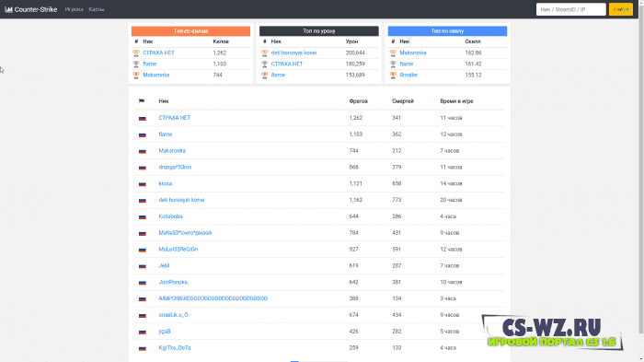Click gold trophy next to deti horonyat konei

pyautogui.click(x=265, y=53)
